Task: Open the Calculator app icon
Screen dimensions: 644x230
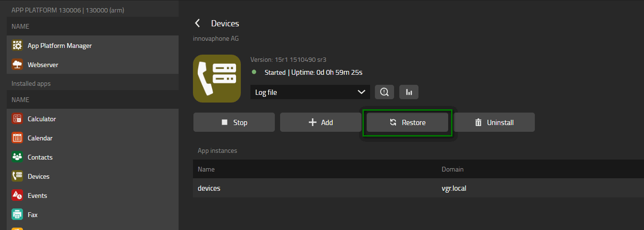Action: tap(17, 119)
